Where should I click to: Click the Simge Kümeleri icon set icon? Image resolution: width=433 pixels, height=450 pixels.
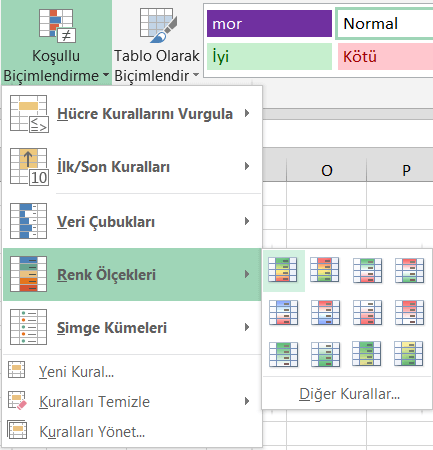(28, 327)
